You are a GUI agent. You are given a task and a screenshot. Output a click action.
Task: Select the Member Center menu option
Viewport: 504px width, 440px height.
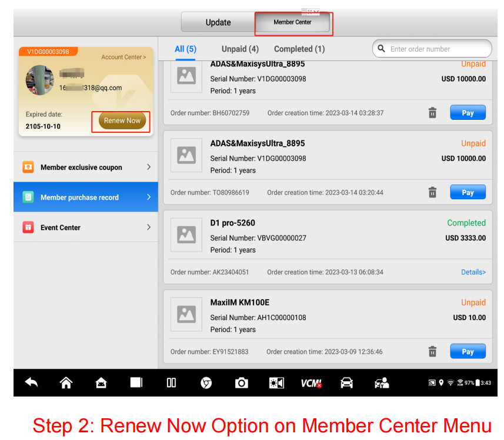click(x=293, y=22)
